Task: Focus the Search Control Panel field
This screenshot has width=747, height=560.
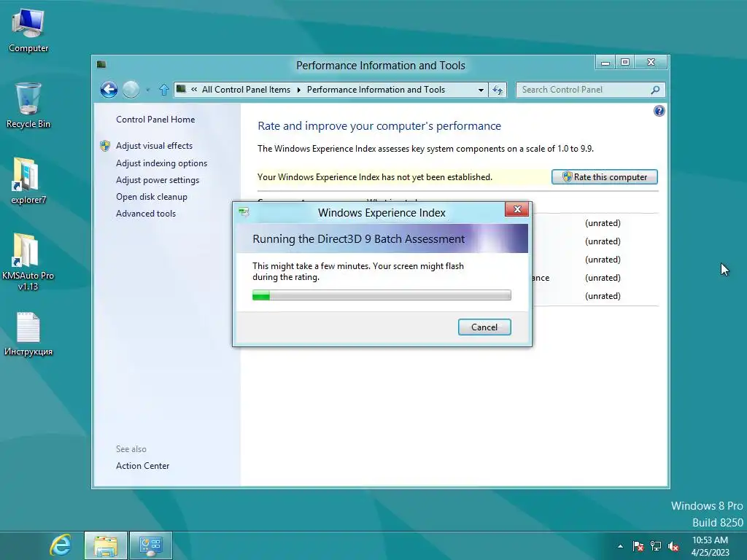Action: point(590,90)
